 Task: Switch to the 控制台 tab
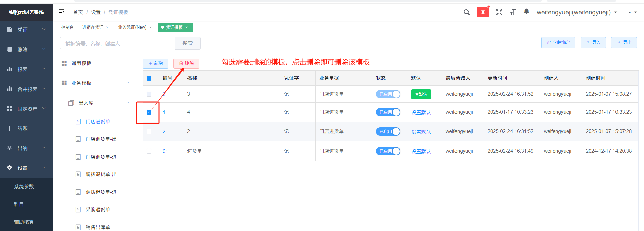[67, 27]
